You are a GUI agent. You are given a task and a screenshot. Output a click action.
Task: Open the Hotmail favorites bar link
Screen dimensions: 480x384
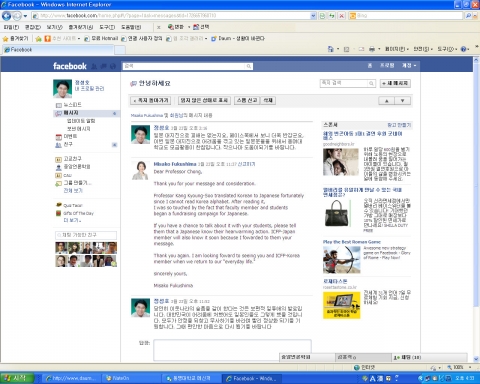coord(101,39)
